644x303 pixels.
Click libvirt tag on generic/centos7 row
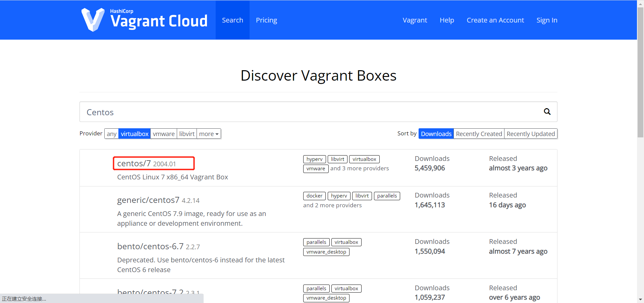pos(362,196)
